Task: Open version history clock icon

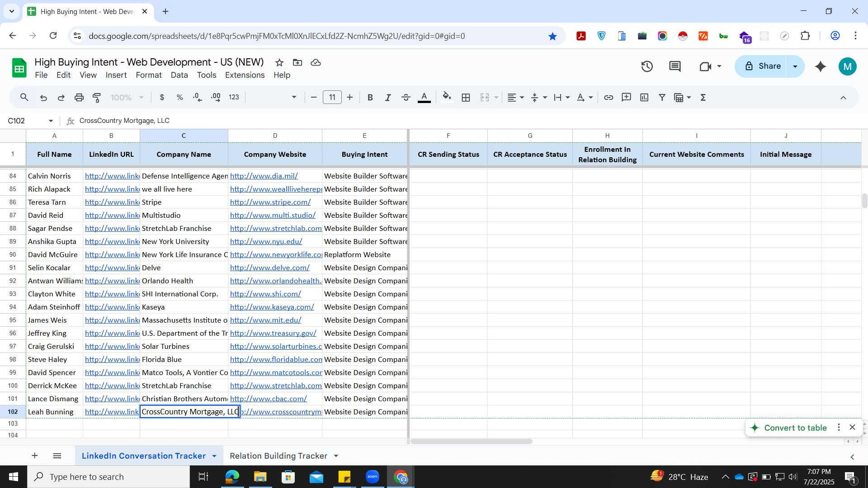Action: point(647,66)
